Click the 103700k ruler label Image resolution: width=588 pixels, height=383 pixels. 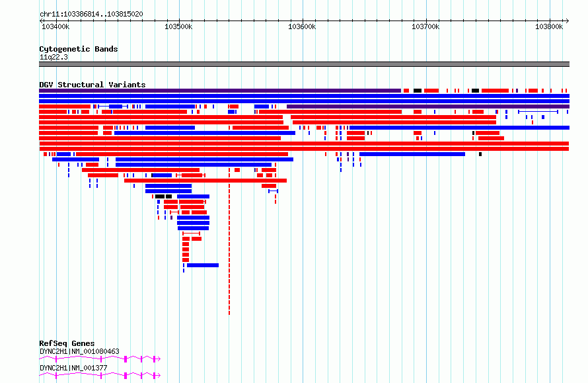pyautogui.click(x=425, y=26)
